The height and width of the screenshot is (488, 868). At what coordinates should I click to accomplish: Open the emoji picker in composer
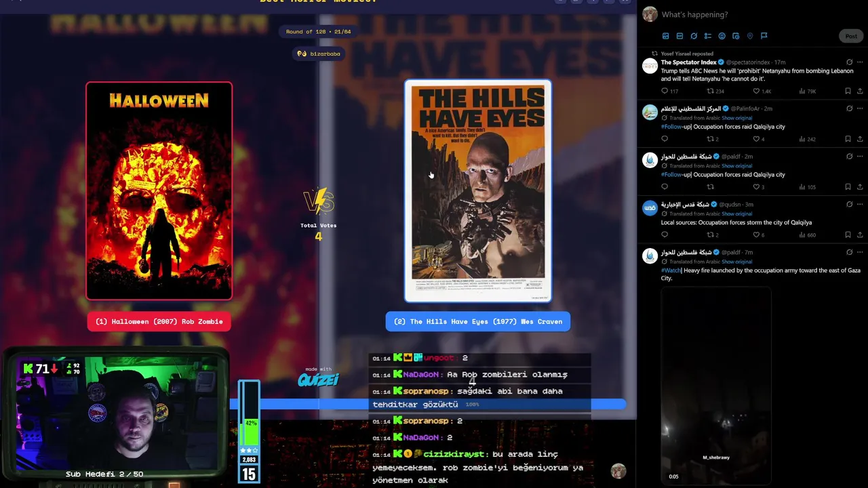[x=722, y=36]
